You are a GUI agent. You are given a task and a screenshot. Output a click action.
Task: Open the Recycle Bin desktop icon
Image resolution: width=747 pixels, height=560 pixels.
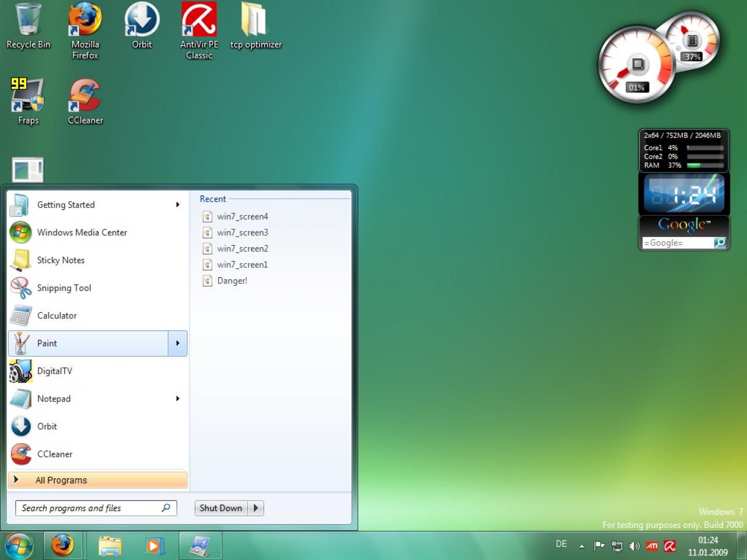pos(28,26)
